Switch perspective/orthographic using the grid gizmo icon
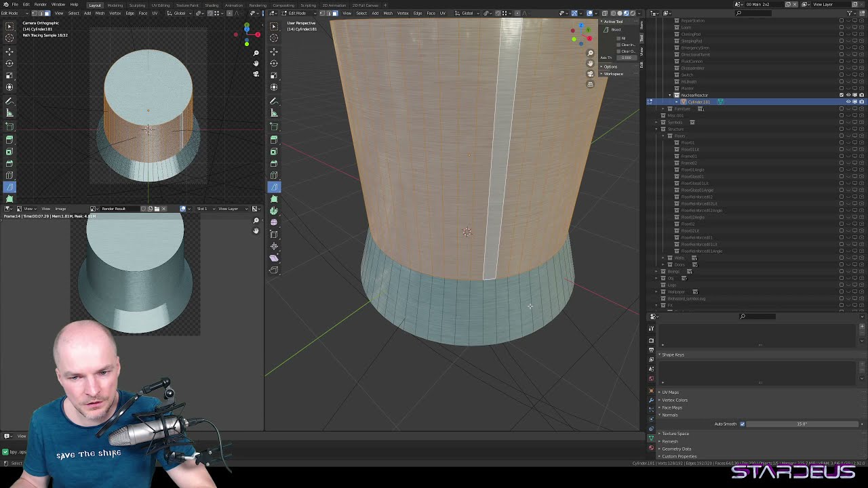The height and width of the screenshot is (488, 868). [590, 84]
